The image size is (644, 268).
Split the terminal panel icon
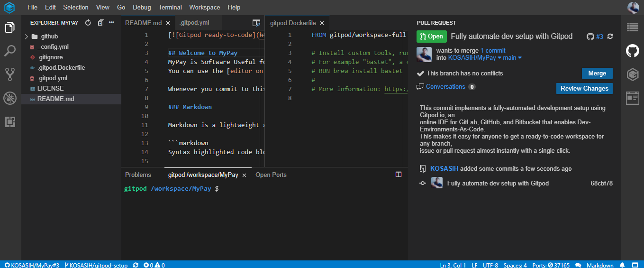coord(399,175)
